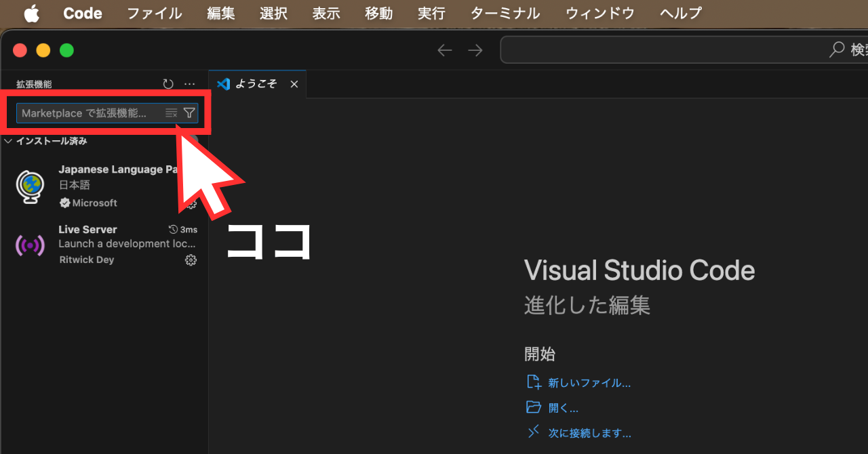Image resolution: width=868 pixels, height=454 pixels.
Task: Open the Apple menu
Action: tap(31, 13)
